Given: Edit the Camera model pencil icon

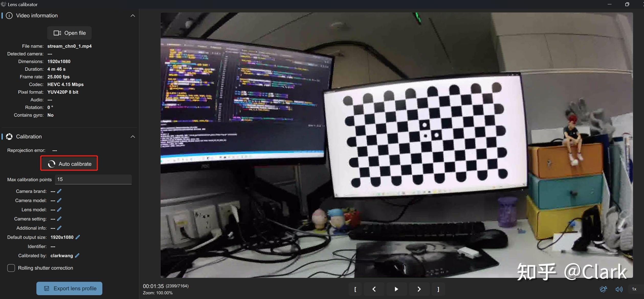Looking at the screenshot, I should pyautogui.click(x=59, y=200).
